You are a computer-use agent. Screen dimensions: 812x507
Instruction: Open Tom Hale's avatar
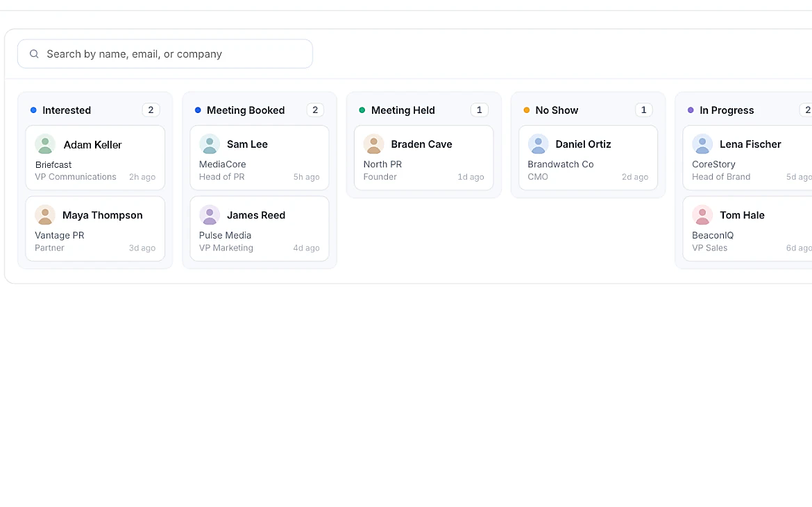pos(703,215)
